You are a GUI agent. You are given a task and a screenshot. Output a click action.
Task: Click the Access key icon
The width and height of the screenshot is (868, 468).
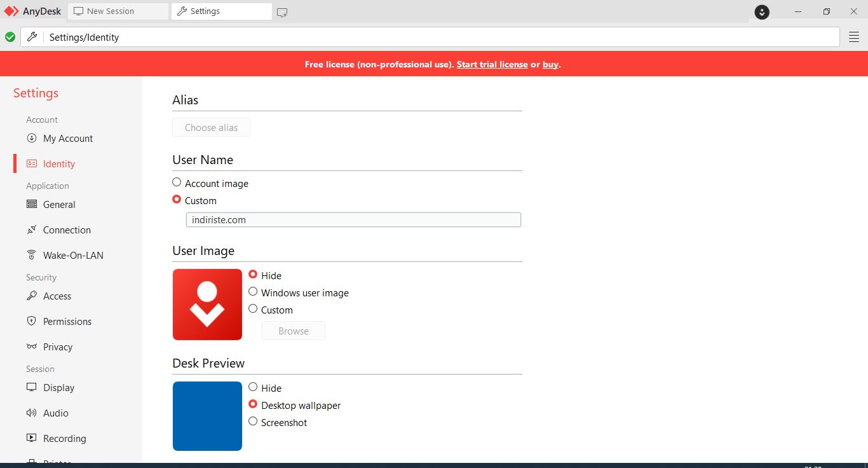32,296
